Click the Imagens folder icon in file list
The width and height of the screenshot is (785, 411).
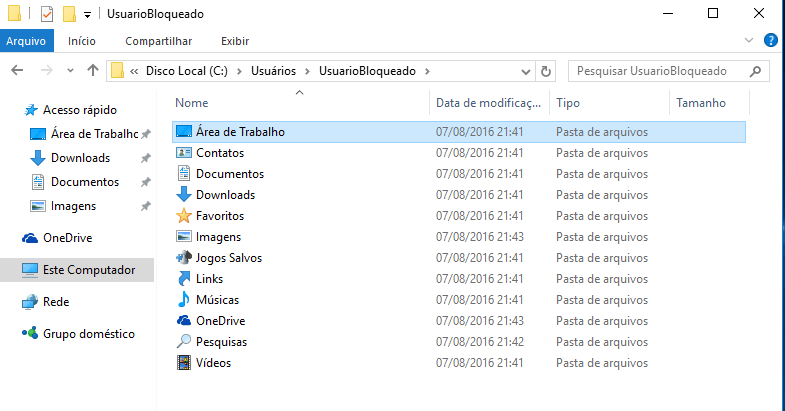pyautogui.click(x=184, y=237)
